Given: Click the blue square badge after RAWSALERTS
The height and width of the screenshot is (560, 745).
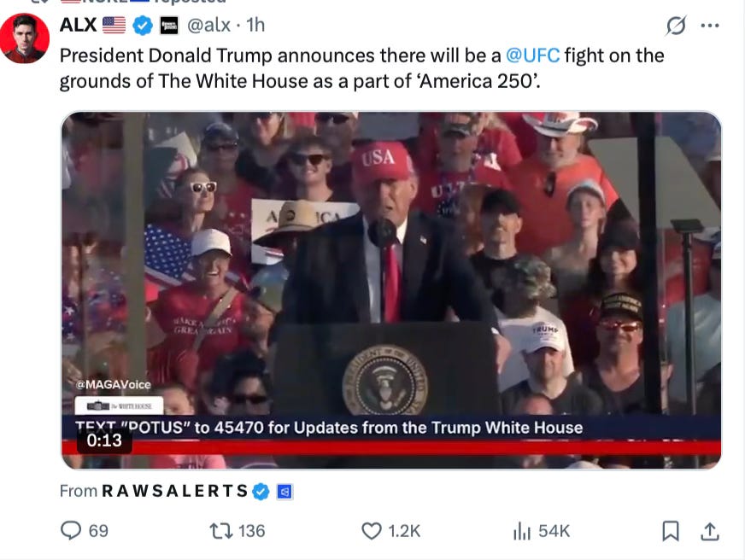Looking at the screenshot, I should click(285, 492).
